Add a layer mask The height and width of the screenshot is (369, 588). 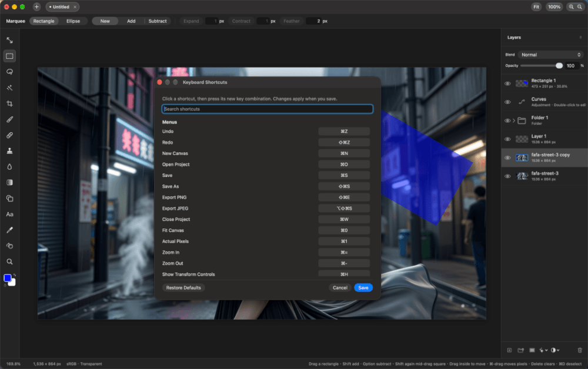point(532,350)
